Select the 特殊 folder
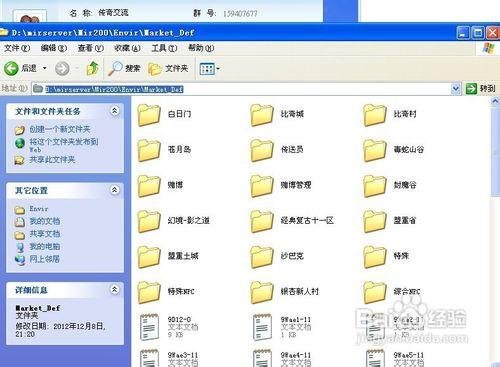Image resolution: width=500 pixels, height=367 pixels. click(386, 256)
